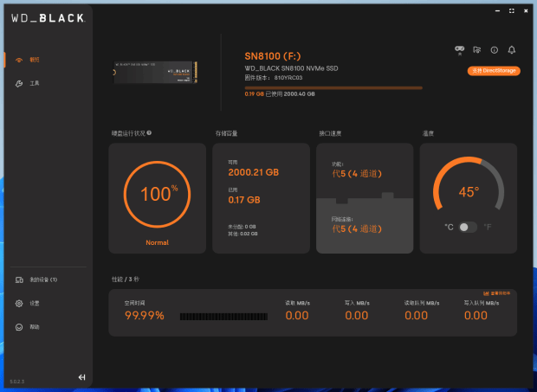The height and width of the screenshot is (392, 537).
Task: Click the Normal health status label
Action: pyautogui.click(x=157, y=242)
